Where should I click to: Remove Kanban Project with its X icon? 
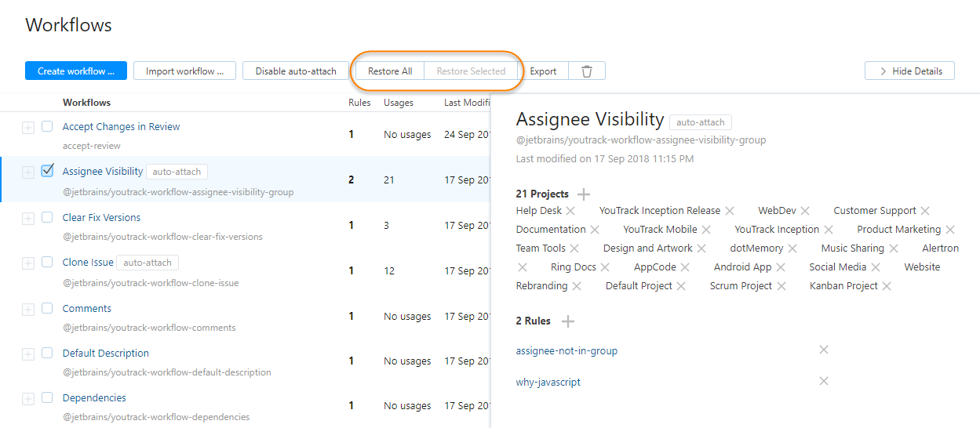point(887,286)
